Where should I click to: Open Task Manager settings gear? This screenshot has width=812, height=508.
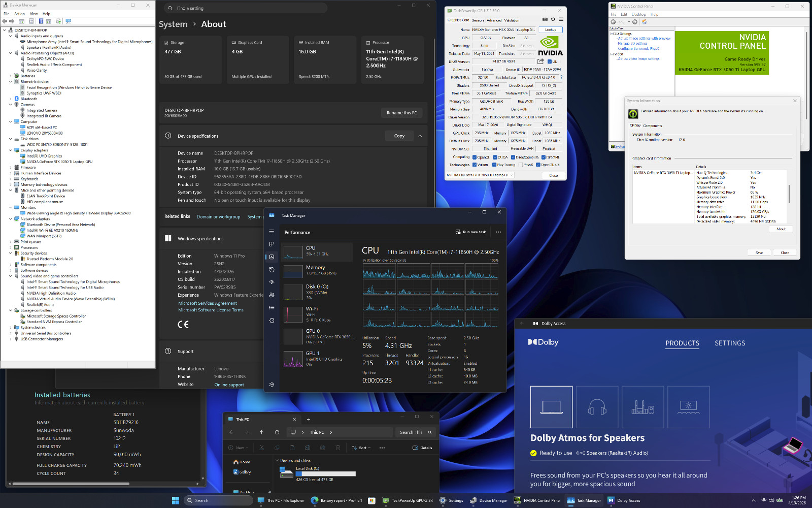click(272, 385)
